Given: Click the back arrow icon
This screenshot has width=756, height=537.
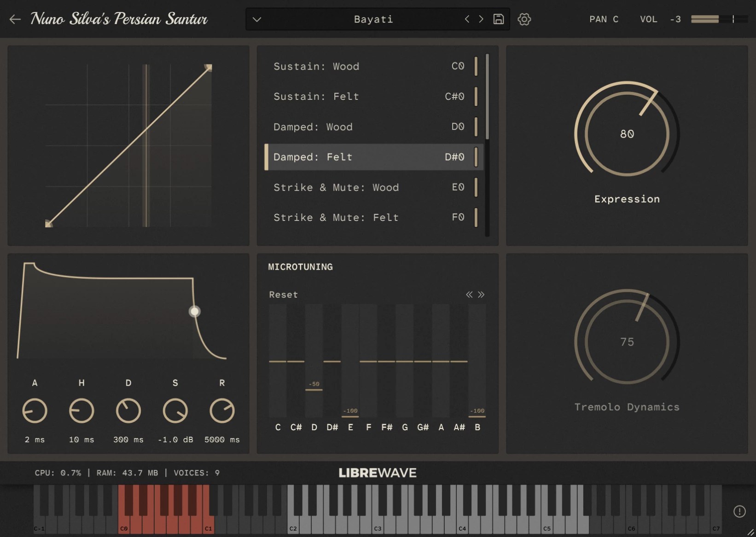Looking at the screenshot, I should 15,19.
